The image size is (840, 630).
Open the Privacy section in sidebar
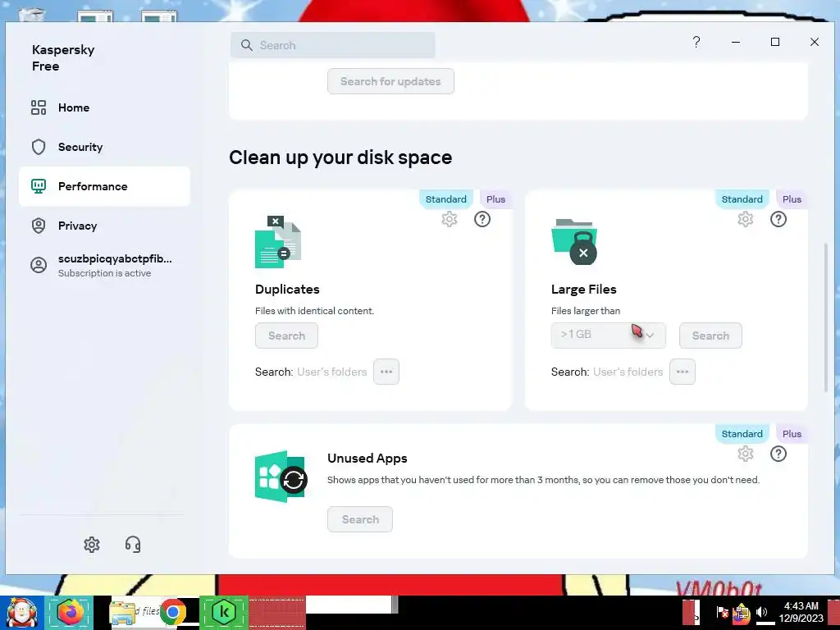[x=104, y=226]
